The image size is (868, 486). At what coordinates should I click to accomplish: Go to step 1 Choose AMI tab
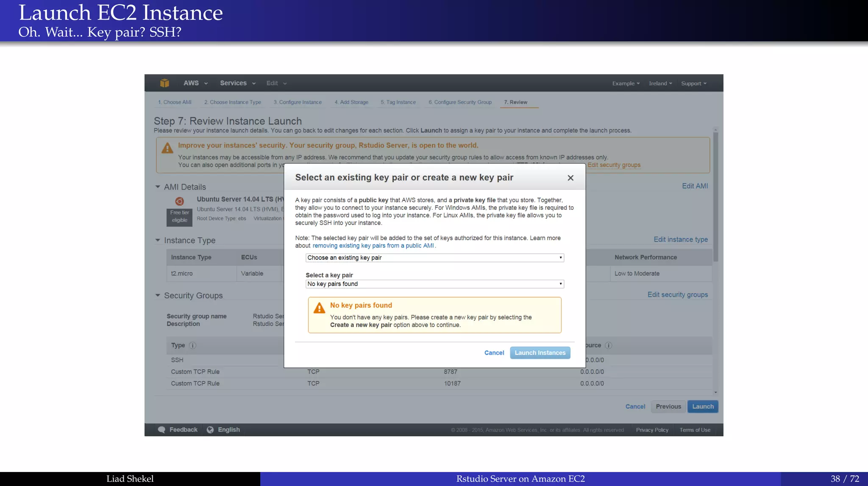pyautogui.click(x=175, y=102)
